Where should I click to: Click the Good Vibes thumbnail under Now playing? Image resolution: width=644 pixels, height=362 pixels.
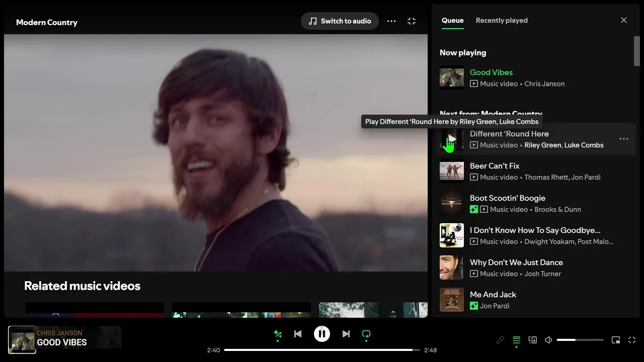pos(452,77)
